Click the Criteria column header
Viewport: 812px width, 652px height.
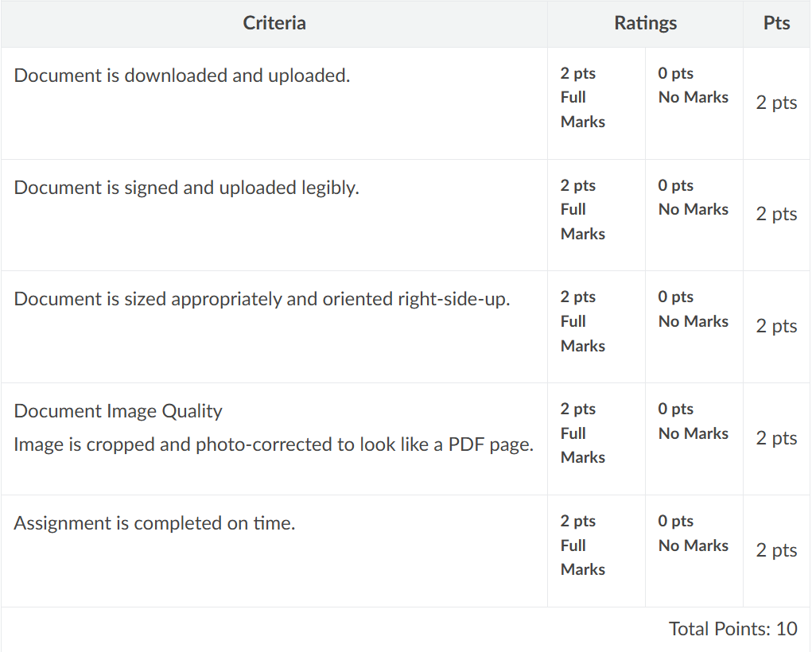274,23
